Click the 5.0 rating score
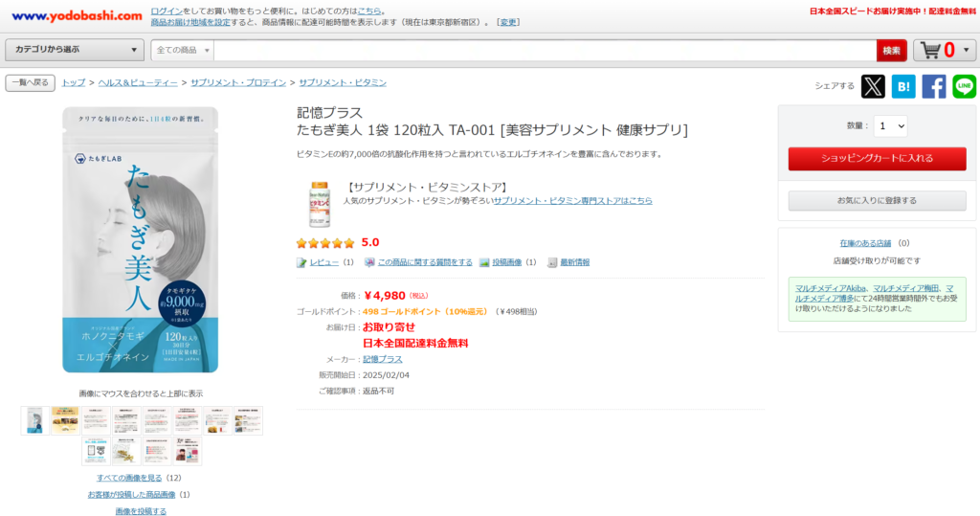Screen dimensions: 980x516 [370, 242]
